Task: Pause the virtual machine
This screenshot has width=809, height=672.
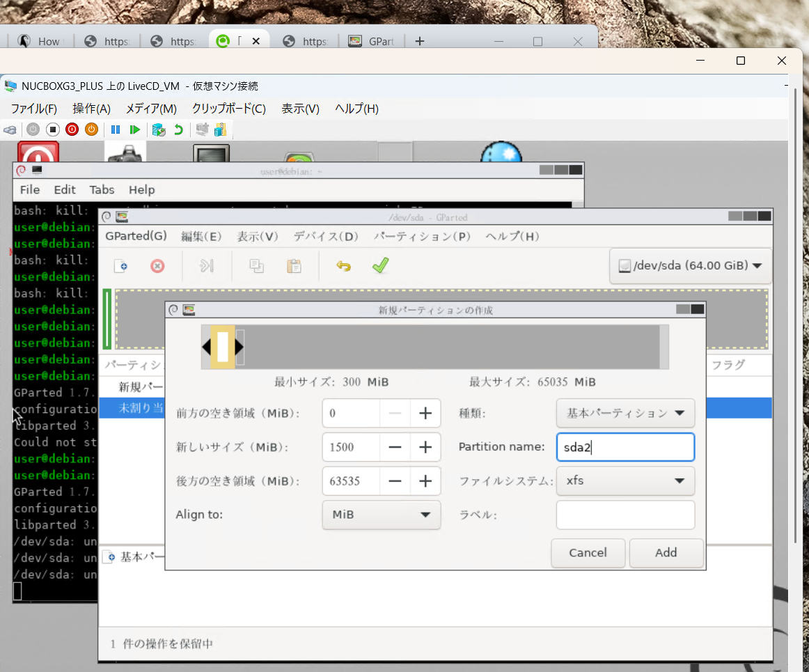Action: tap(116, 130)
